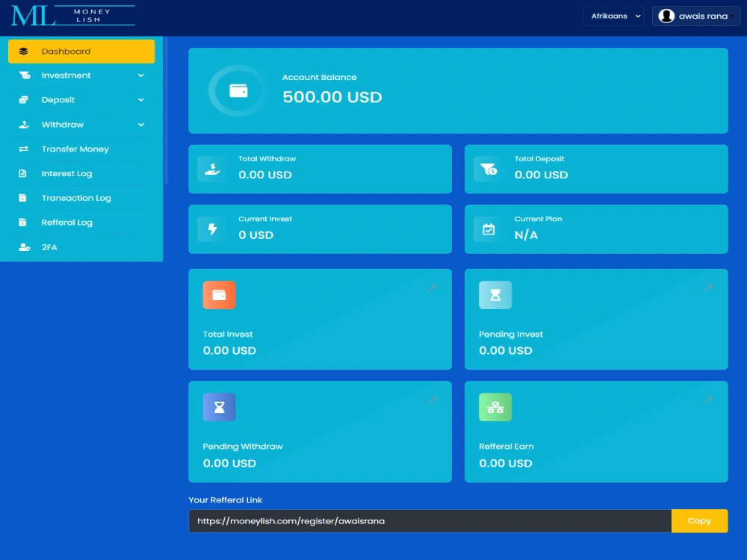This screenshot has width=747, height=560.
Task: Go to the Dashboard menu item
Action: click(81, 52)
